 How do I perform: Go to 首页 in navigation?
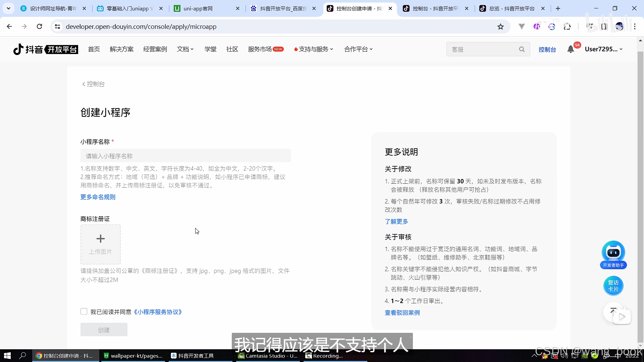click(x=94, y=49)
